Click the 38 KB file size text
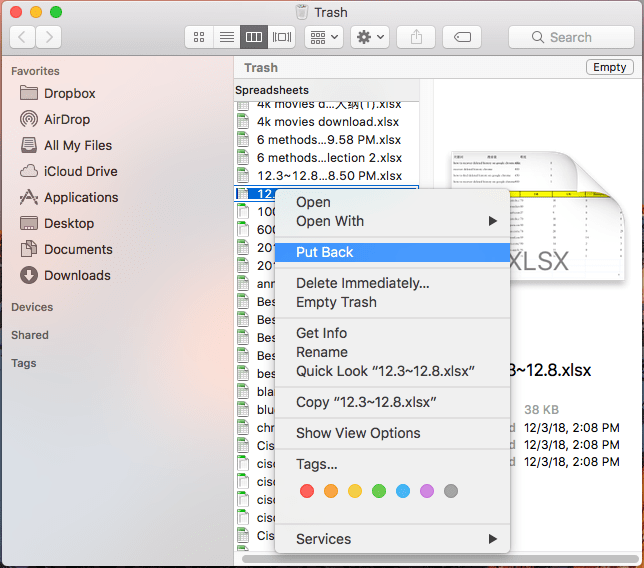This screenshot has height=568, width=644. point(541,409)
